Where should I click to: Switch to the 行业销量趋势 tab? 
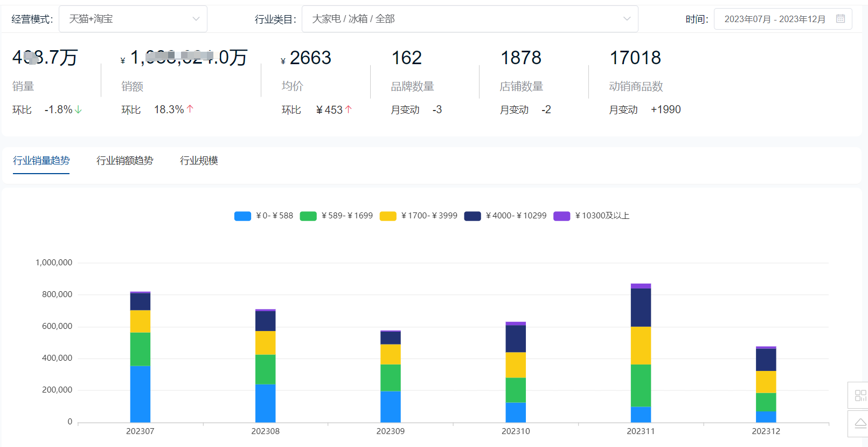41,161
